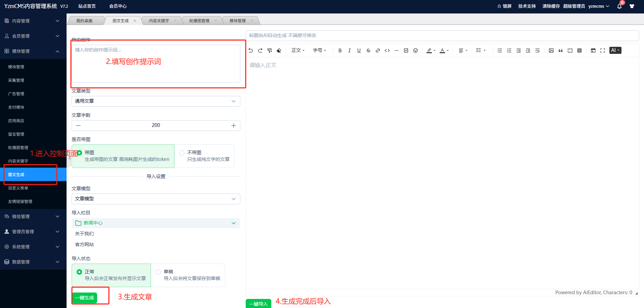Viewport: 644px width, 308px height.
Task: Insert an image using the image icon
Action: tap(551, 50)
